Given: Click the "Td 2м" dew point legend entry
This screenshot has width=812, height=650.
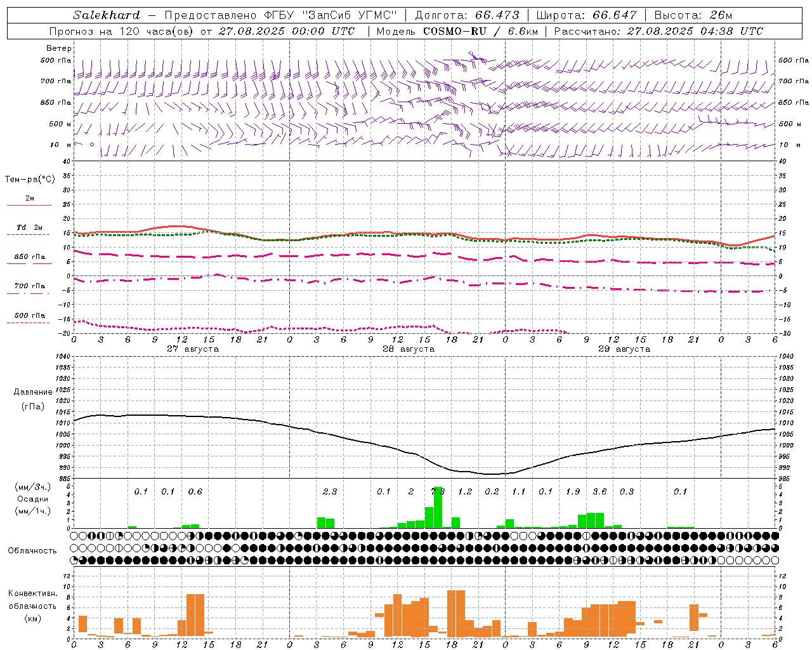Looking at the screenshot, I should pos(29,227).
